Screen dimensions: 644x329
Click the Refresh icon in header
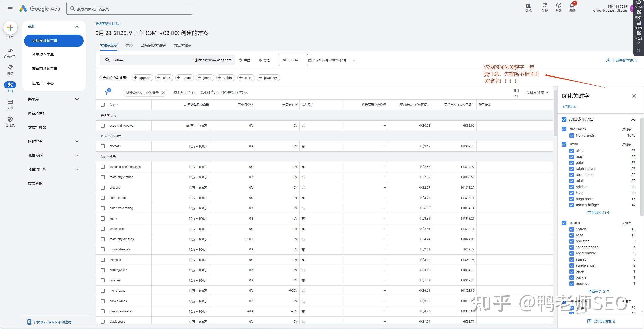click(x=544, y=5)
